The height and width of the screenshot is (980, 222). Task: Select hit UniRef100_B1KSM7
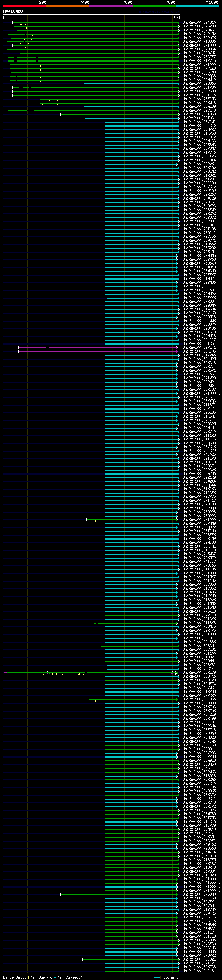(199, 416)
